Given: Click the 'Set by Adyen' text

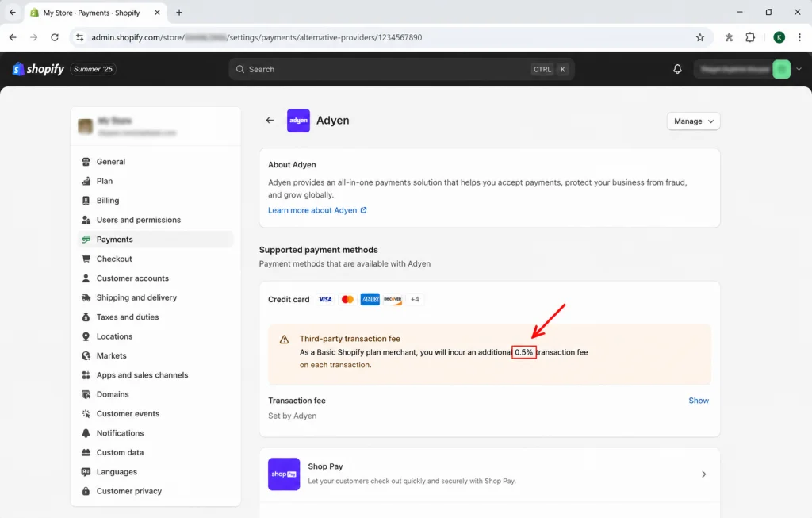Looking at the screenshot, I should point(292,416).
